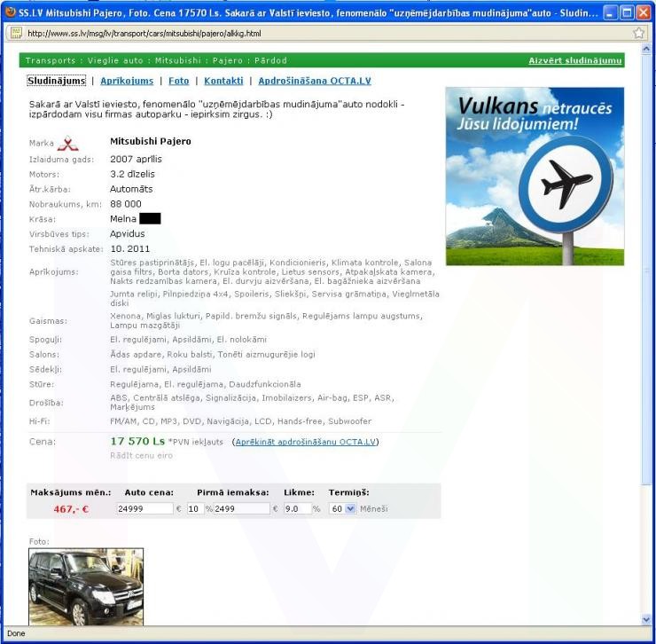This screenshot has width=656, height=644.
Task: Go to the Kontakti tab
Action: pos(223,81)
